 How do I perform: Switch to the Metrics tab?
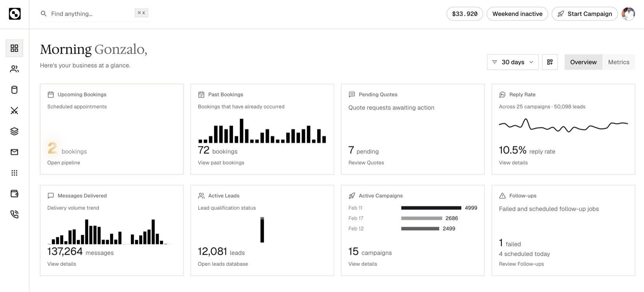[x=619, y=62]
